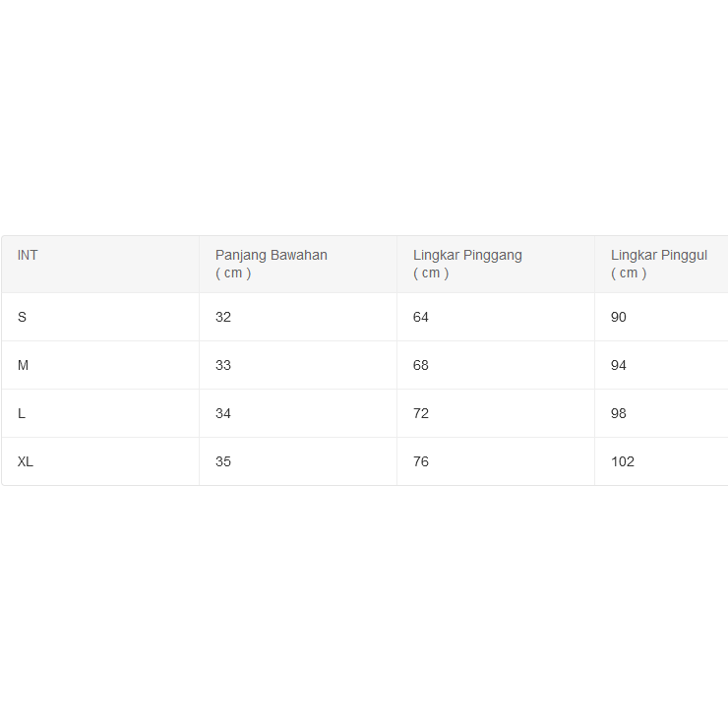Screen dimensions: 728x728
Task: Click Lingkar Pinggang value 68
Action: [421, 365]
